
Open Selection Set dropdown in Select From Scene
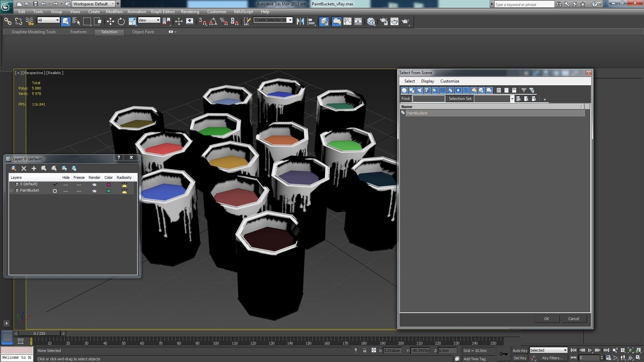pyautogui.click(x=512, y=99)
